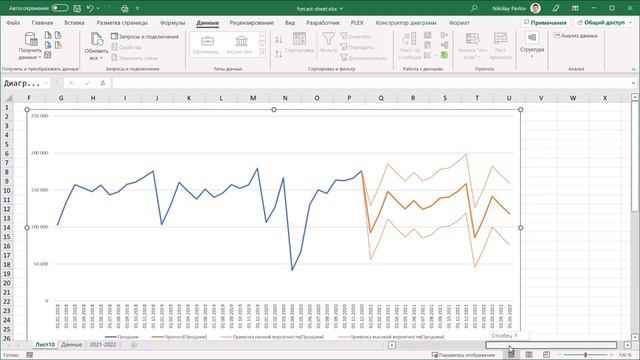The image size is (640, 360).
Task: Collapse the ribbon with the chevron
Action: (x=633, y=69)
